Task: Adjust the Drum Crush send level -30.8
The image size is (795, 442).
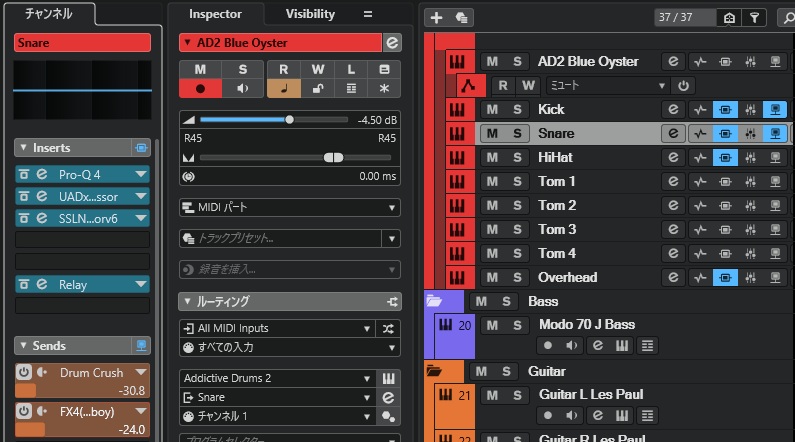Action: 82,391
